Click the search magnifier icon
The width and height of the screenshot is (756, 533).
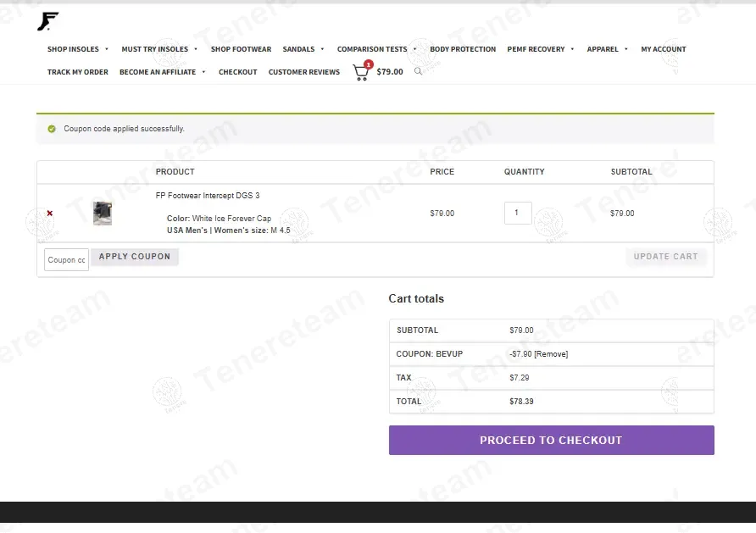tap(418, 71)
